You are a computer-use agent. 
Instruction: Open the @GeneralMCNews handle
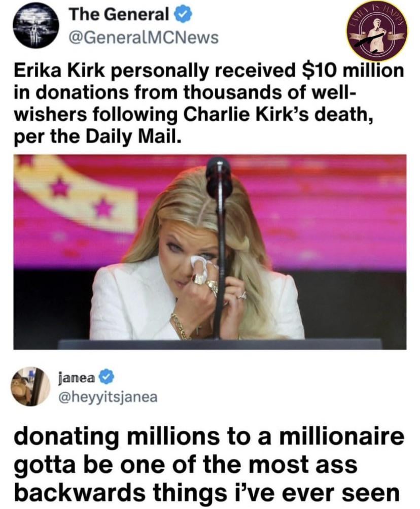(144, 38)
